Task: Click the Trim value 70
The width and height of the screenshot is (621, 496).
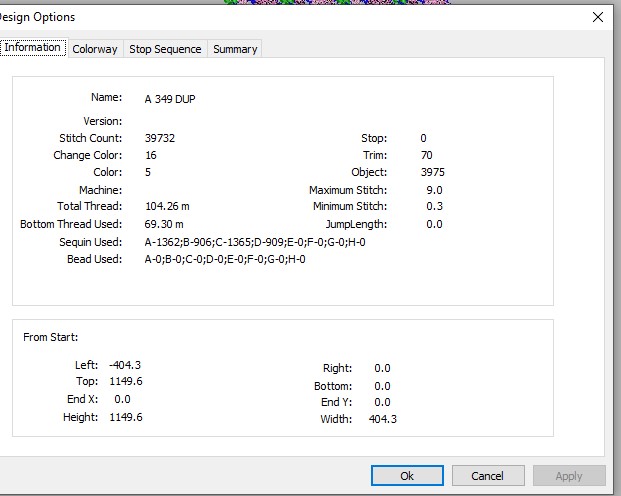Action: [427, 155]
